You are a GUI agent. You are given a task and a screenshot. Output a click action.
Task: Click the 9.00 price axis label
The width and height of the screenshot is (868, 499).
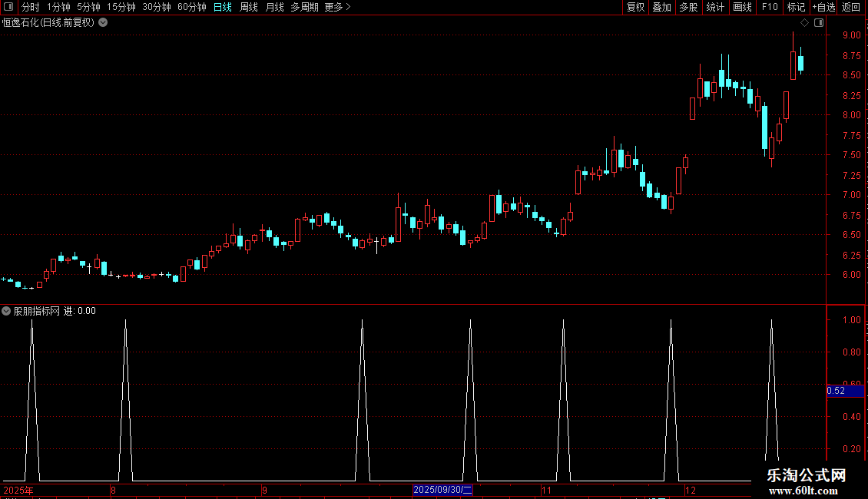(x=851, y=35)
